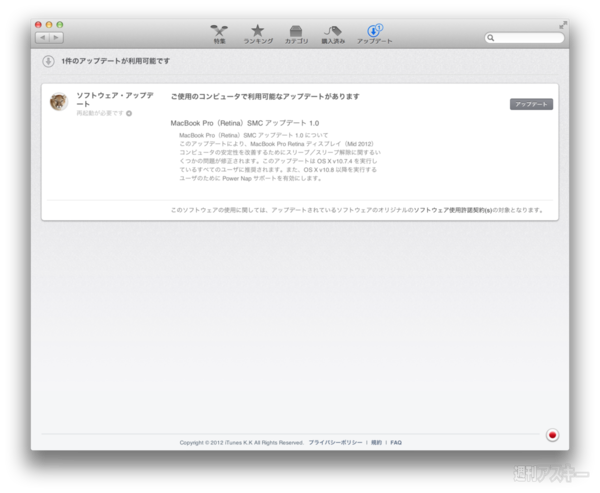This screenshot has height=493, width=600.
Task: Select the アップデート tab with badge
Action: tap(375, 34)
